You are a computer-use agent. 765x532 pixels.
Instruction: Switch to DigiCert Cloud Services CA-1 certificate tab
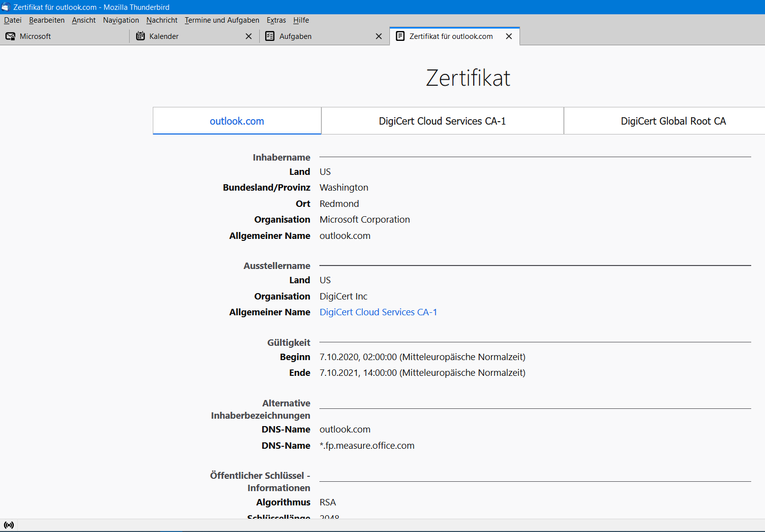click(x=442, y=121)
